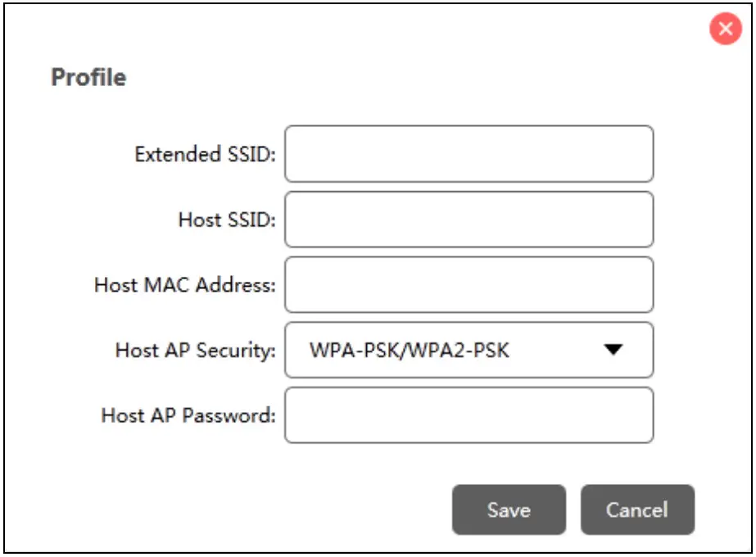Save the profile settings
Viewport: 756px width, 557px height.
(509, 509)
